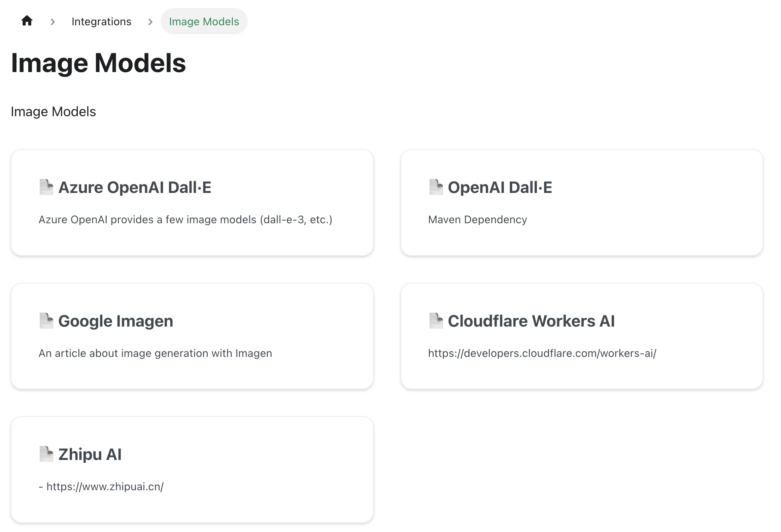This screenshot has height=532, width=781.
Task: Open the Azure OpenAI Dall·E card title
Action: pos(135,187)
